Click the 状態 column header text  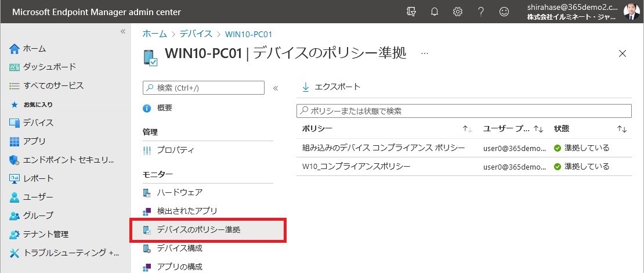[562, 129]
